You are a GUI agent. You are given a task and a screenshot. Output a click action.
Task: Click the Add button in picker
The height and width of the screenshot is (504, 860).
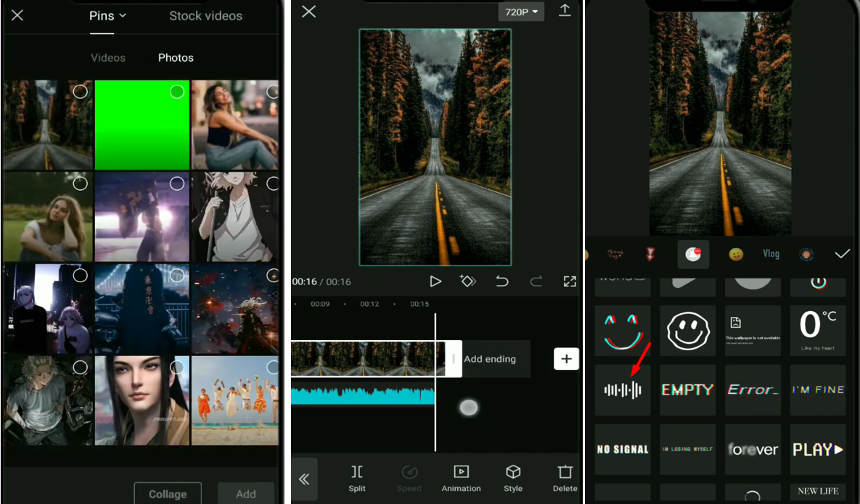point(246,494)
